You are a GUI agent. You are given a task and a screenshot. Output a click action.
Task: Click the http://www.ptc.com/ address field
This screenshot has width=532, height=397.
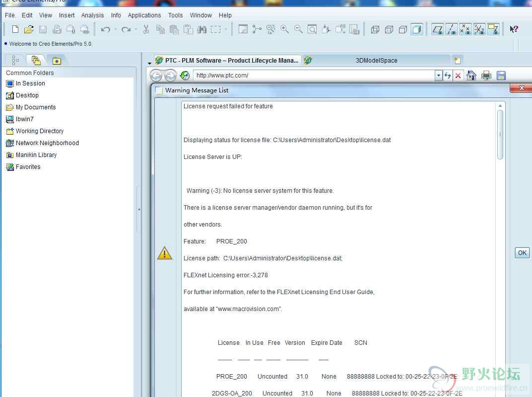314,76
